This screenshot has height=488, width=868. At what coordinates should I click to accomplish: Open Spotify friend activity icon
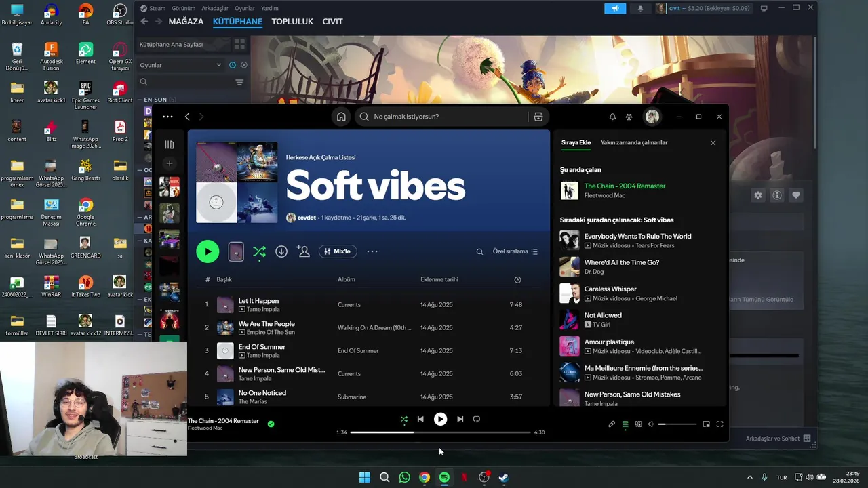click(x=629, y=117)
